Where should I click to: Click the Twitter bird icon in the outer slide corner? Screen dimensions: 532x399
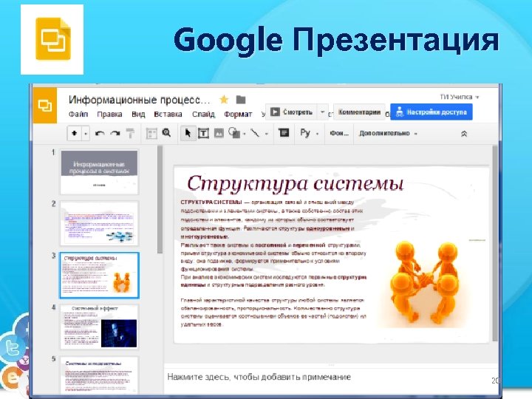(13, 348)
